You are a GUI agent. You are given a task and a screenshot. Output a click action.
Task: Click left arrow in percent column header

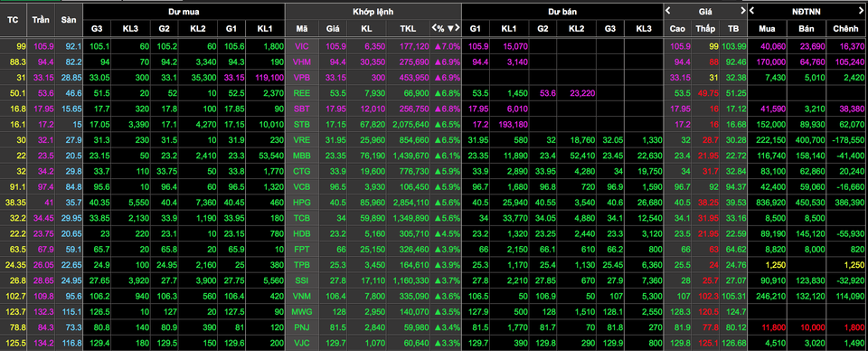click(435, 28)
